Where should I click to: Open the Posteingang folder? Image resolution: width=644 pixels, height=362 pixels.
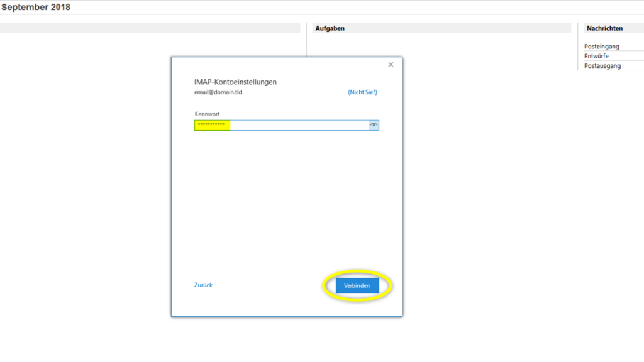601,46
